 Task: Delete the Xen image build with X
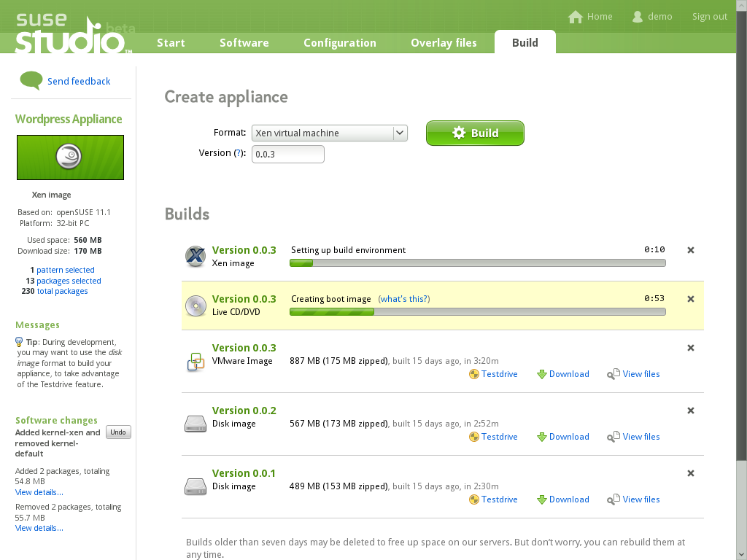click(x=690, y=250)
